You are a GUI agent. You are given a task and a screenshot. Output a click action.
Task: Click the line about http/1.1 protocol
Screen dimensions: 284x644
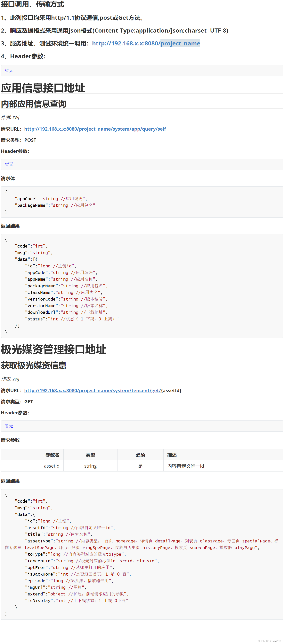coord(73,18)
